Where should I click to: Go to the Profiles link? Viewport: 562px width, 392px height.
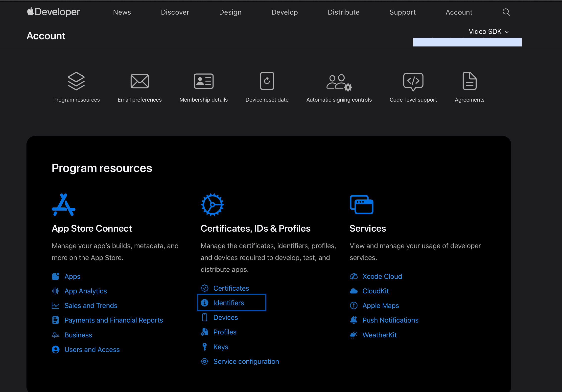225,332
